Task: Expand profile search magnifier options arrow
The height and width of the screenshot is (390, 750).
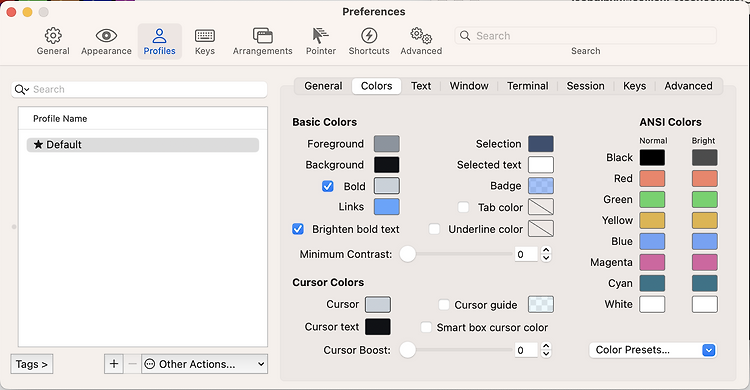Action: [22, 89]
